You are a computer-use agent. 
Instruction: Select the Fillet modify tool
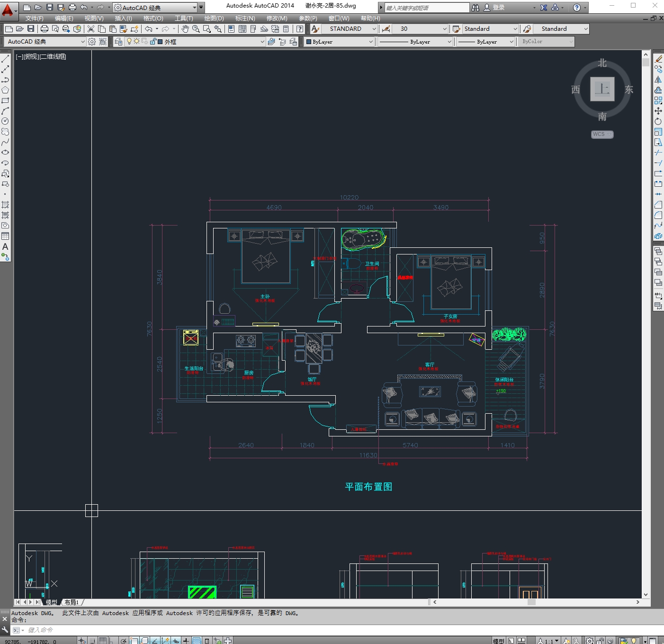[x=658, y=215]
